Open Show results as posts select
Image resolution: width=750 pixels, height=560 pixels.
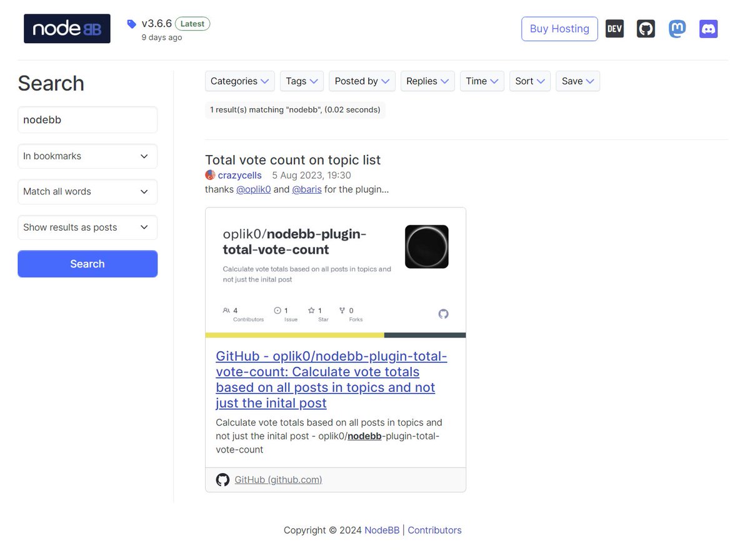(x=87, y=227)
